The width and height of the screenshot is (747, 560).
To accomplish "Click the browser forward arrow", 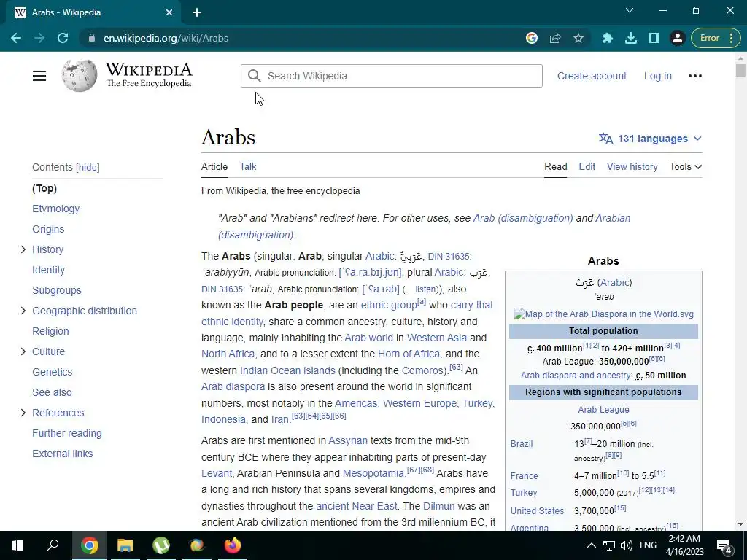I will pyautogui.click(x=39, y=38).
